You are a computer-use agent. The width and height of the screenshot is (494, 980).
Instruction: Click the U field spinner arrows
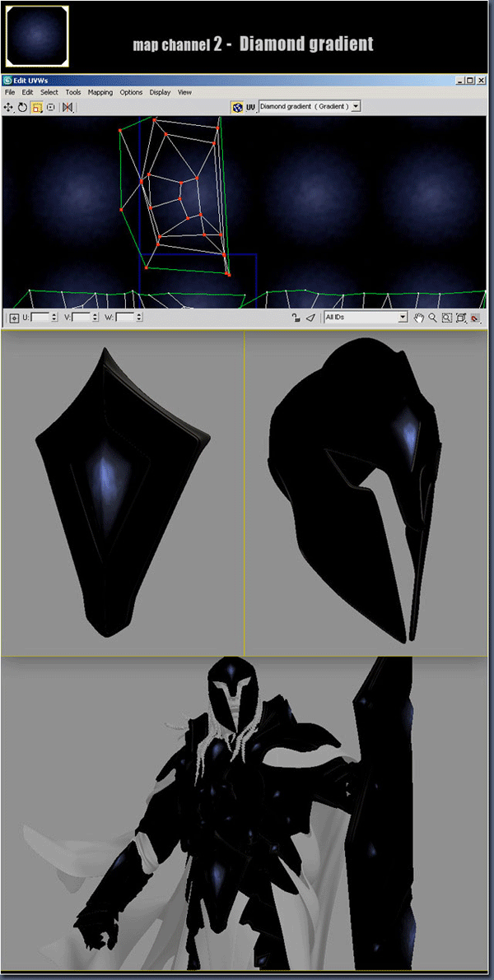[53, 318]
